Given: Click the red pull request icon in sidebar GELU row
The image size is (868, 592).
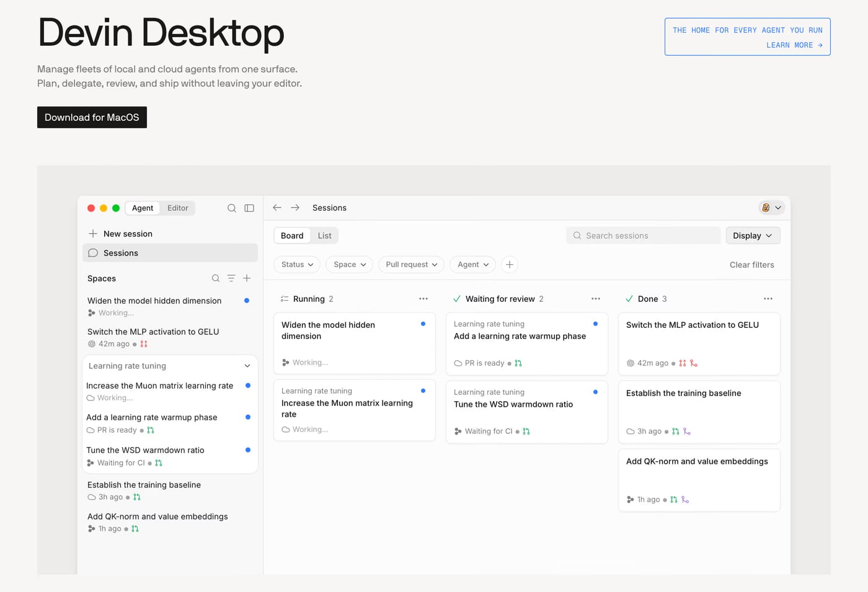Looking at the screenshot, I should pos(144,344).
